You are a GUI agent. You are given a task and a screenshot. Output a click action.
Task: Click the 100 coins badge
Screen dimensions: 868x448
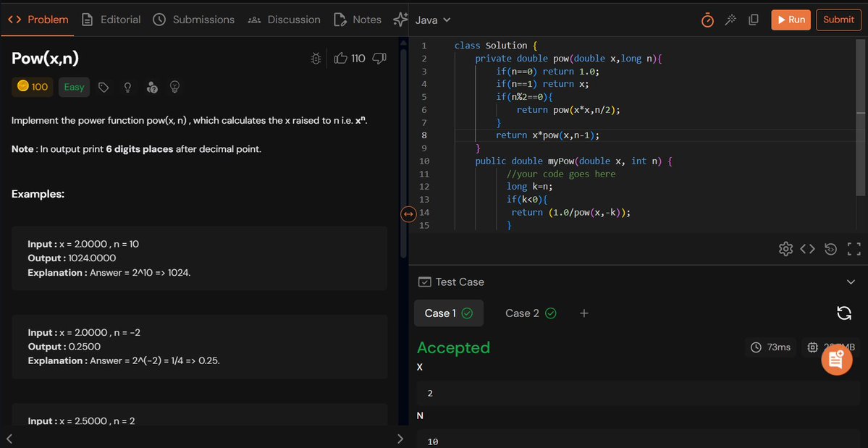click(x=33, y=87)
